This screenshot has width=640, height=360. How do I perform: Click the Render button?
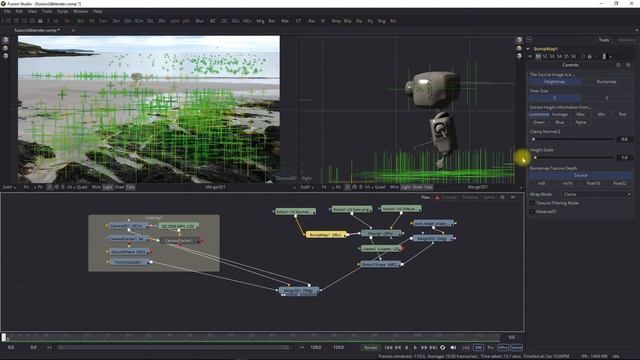pos(370,347)
